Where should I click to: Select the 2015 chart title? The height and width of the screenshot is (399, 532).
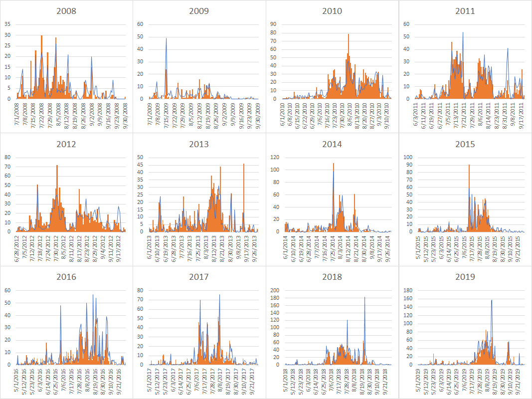(x=465, y=144)
